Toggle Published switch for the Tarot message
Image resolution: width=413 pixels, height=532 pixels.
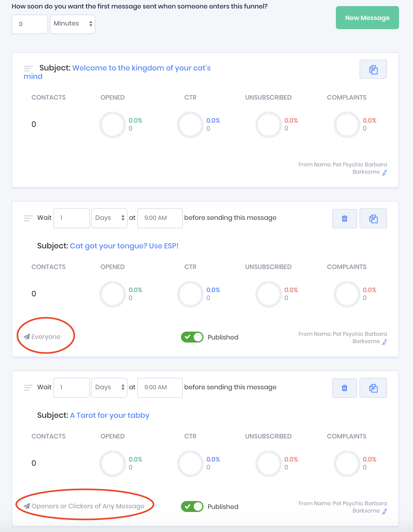point(192,506)
